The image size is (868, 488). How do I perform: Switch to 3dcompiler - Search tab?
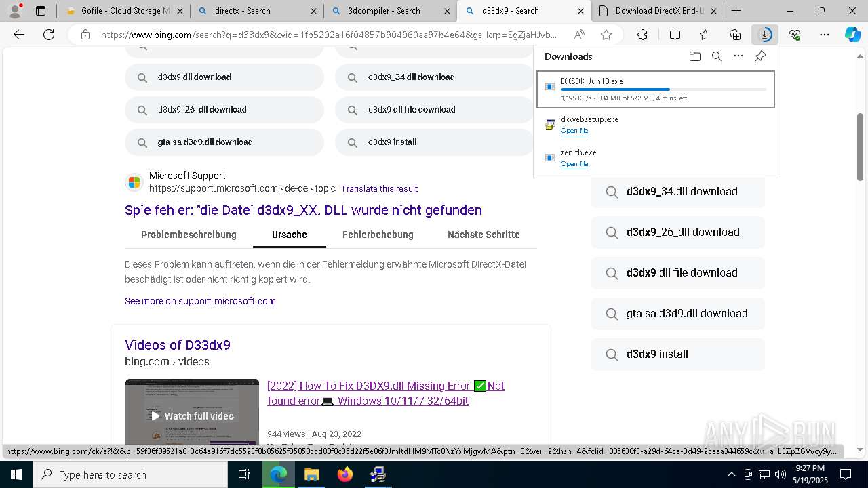tap(389, 11)
